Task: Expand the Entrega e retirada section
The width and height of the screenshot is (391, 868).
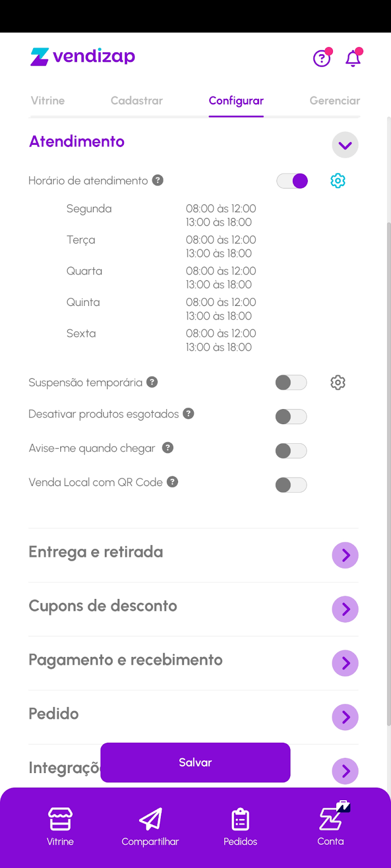Action: pos(345,555)
